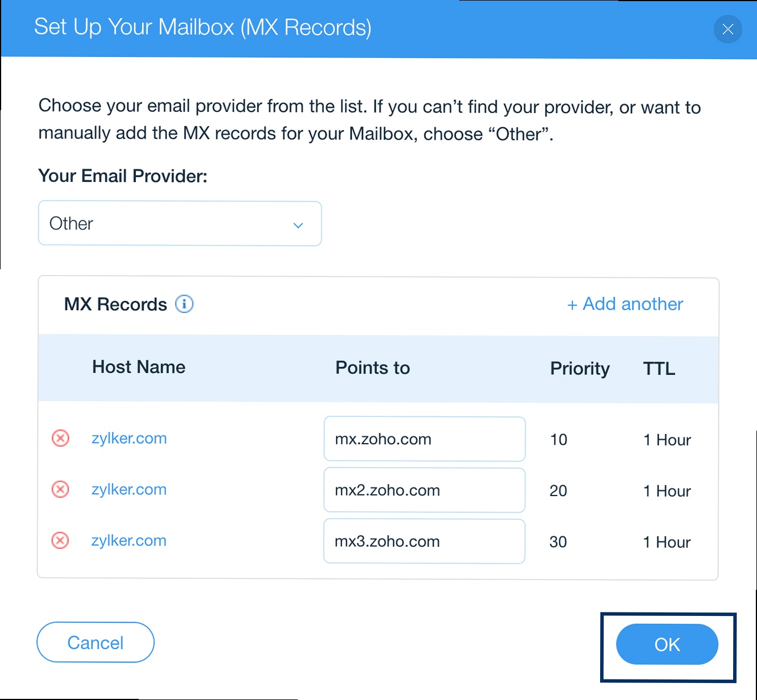This screenshot has height=700, width=757.
Task: Click the priority value 10
Action: (559, 440)
